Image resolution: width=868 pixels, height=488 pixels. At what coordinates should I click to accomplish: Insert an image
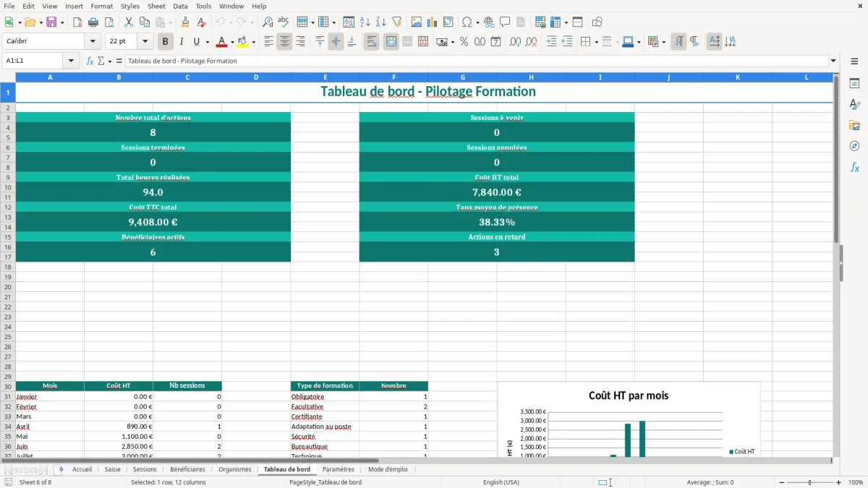point(417,22)
